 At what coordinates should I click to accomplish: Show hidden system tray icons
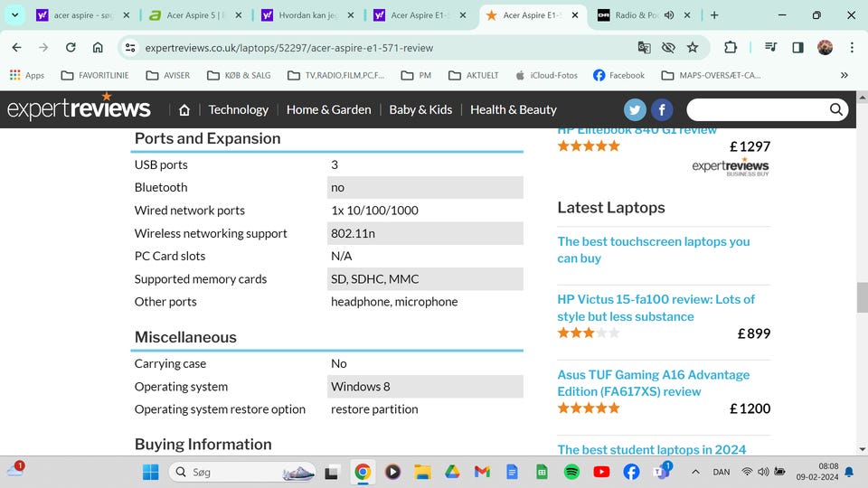695,472
